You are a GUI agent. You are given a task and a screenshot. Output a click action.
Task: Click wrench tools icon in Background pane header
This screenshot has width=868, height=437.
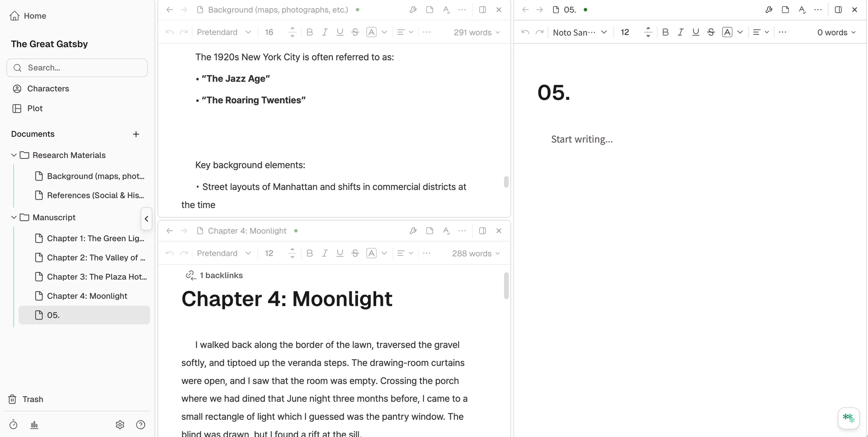click(413, 9)
